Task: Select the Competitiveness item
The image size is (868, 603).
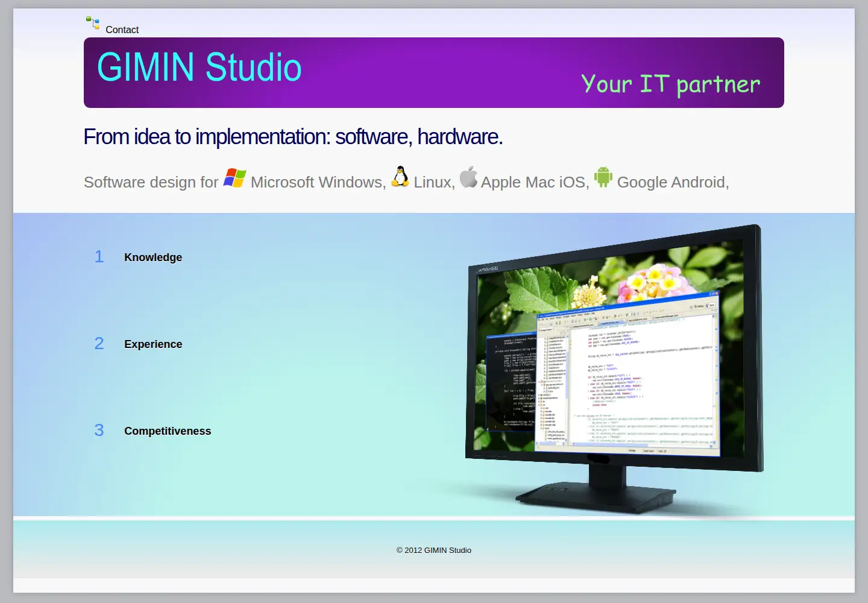Action: click(x=168, y=431)
